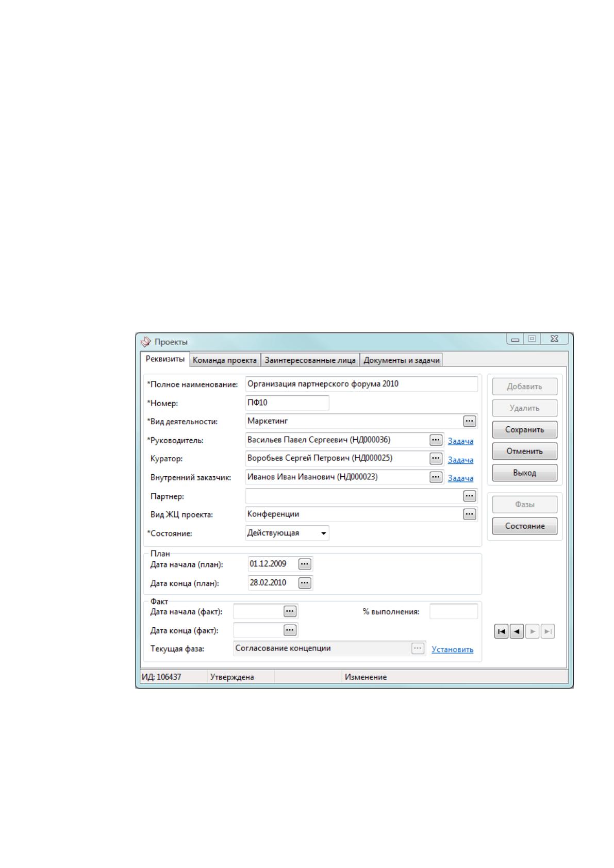Screen dimensions: 614x868
Task: Open browse button for Вид деятельности field
Action: (x=469, y=421)
